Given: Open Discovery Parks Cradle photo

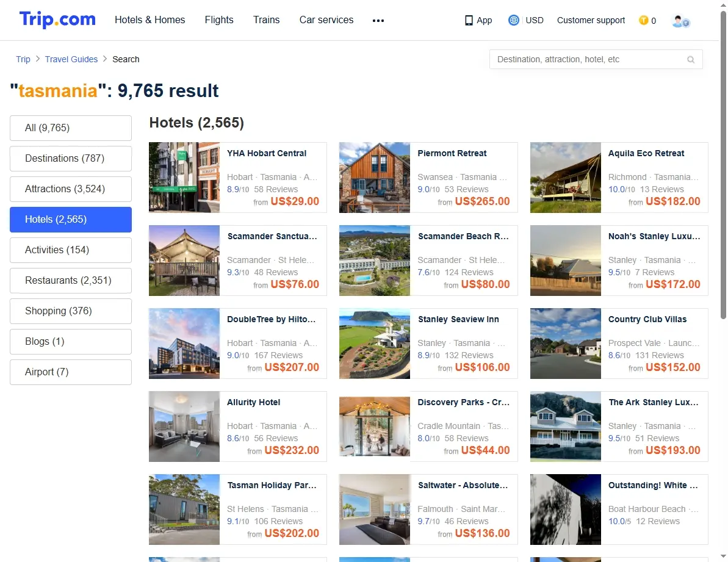Looking at the screenshot, I should coord(375,427).
